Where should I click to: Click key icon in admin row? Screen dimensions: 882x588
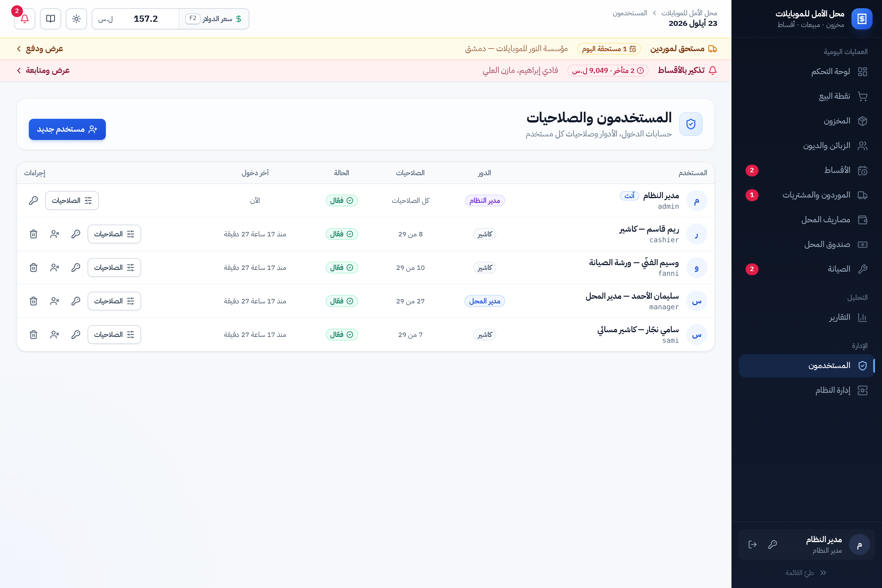(x=34, y=201)
